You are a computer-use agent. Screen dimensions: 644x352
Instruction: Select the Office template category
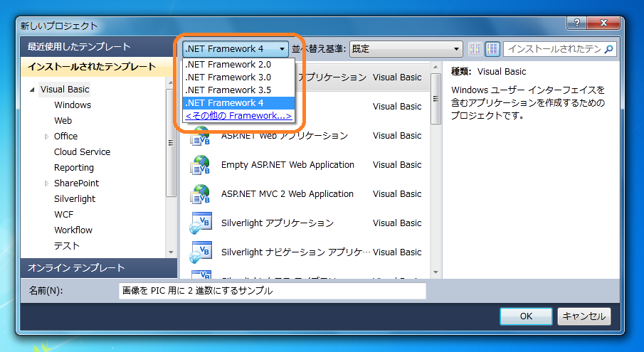(65, 137)
